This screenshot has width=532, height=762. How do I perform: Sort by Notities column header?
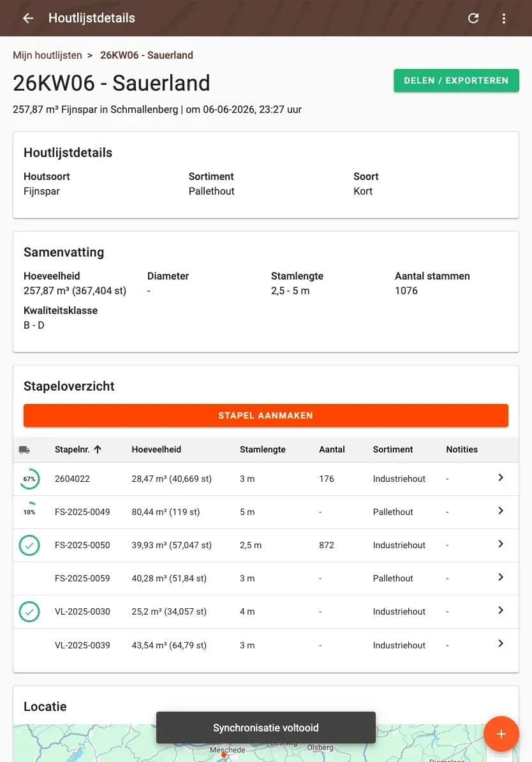[462, 449]
